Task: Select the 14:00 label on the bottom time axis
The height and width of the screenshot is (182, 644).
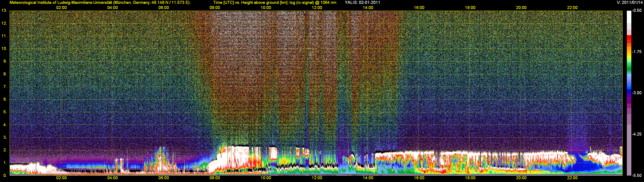Action: [x=368, y=178]
